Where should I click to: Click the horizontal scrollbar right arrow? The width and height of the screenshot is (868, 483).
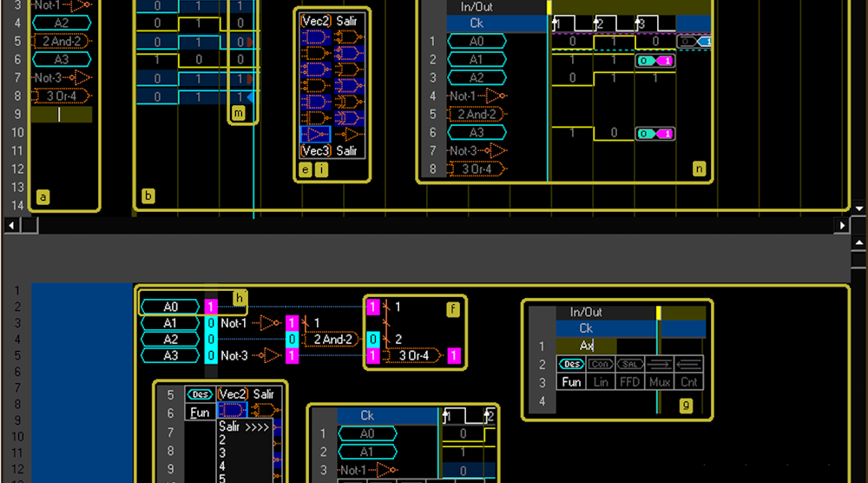point(841,225)
